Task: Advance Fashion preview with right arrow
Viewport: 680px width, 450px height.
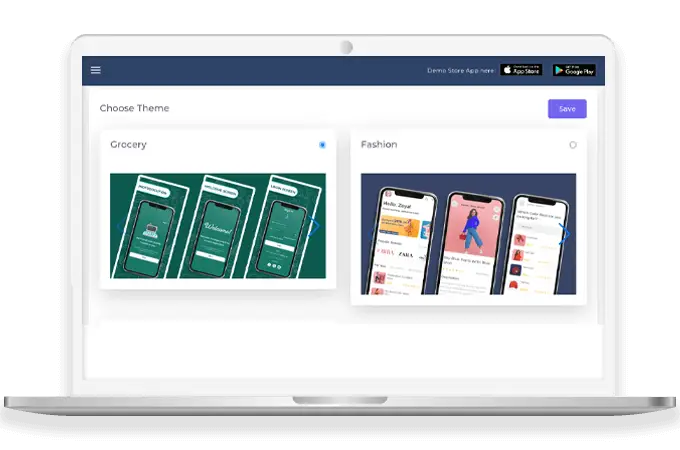Action: (565, 235)
